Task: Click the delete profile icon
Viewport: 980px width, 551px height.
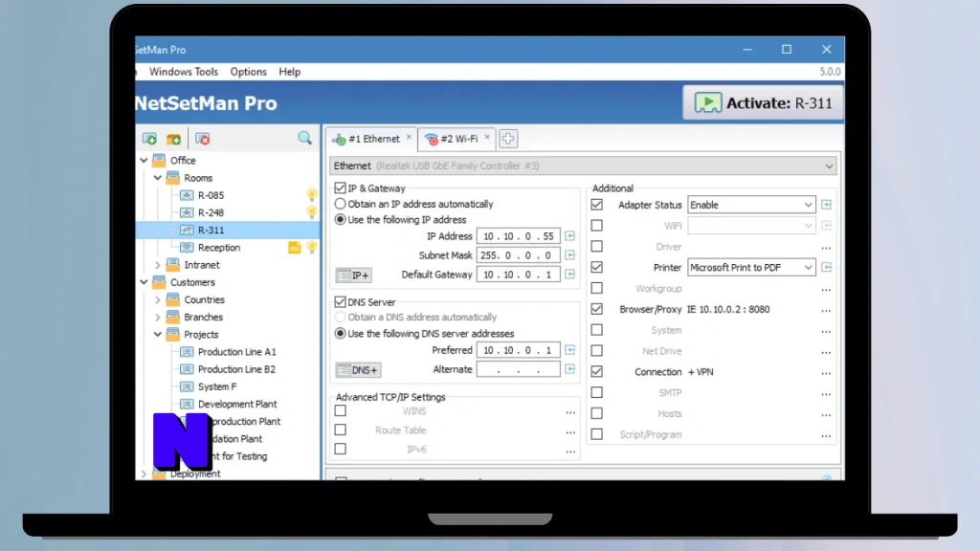Action: (x=203, y=139)
